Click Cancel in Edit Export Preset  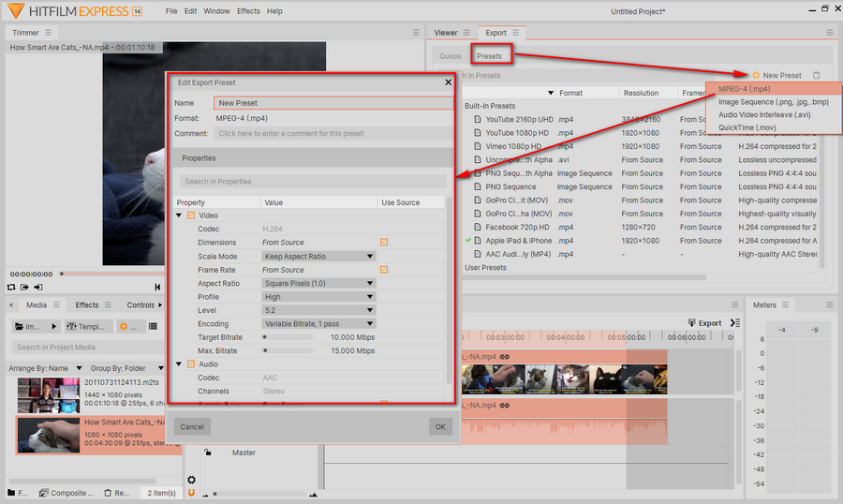[192, 427]
